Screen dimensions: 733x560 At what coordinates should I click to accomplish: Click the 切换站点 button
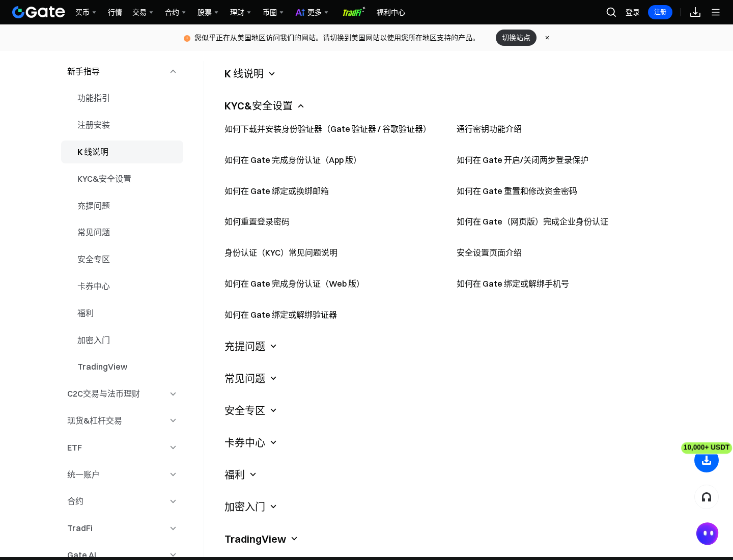[516, 38]
